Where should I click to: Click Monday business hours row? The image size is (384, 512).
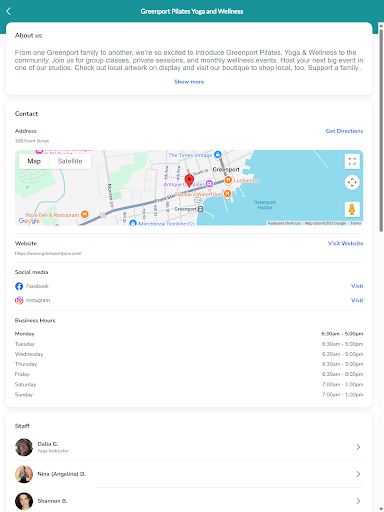[x=189, y=334]
